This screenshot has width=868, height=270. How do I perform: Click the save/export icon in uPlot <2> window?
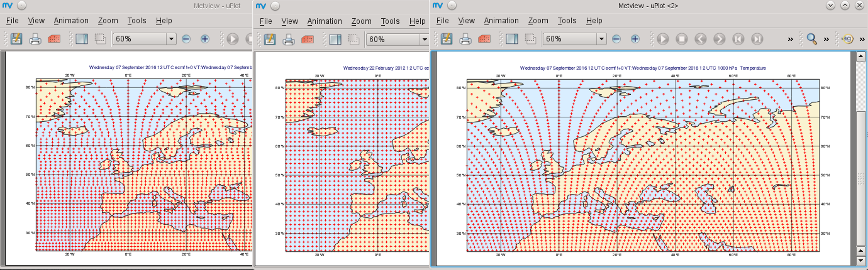coord(447,39)
